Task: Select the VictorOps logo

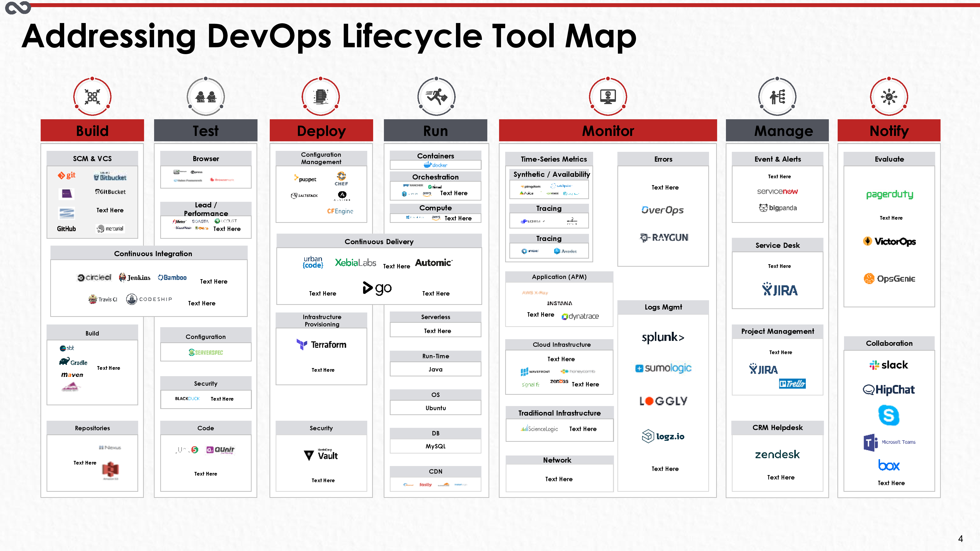Action: 889,241
